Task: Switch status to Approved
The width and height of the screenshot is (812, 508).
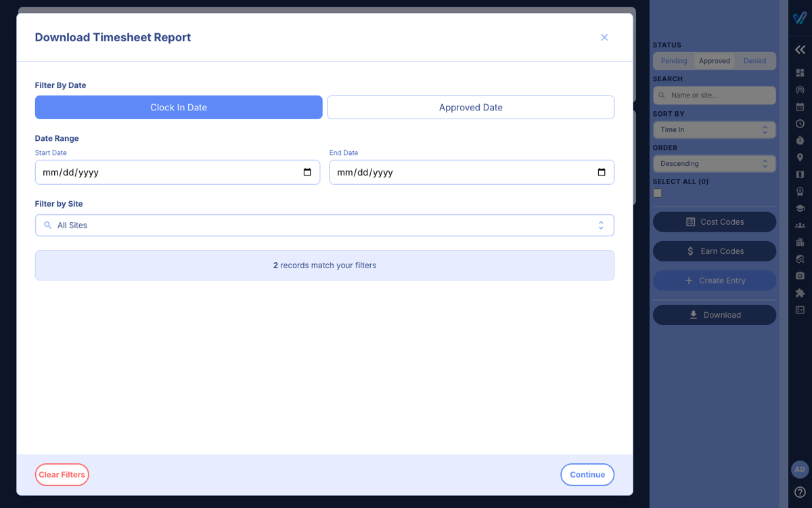Action: coord(715,61)
